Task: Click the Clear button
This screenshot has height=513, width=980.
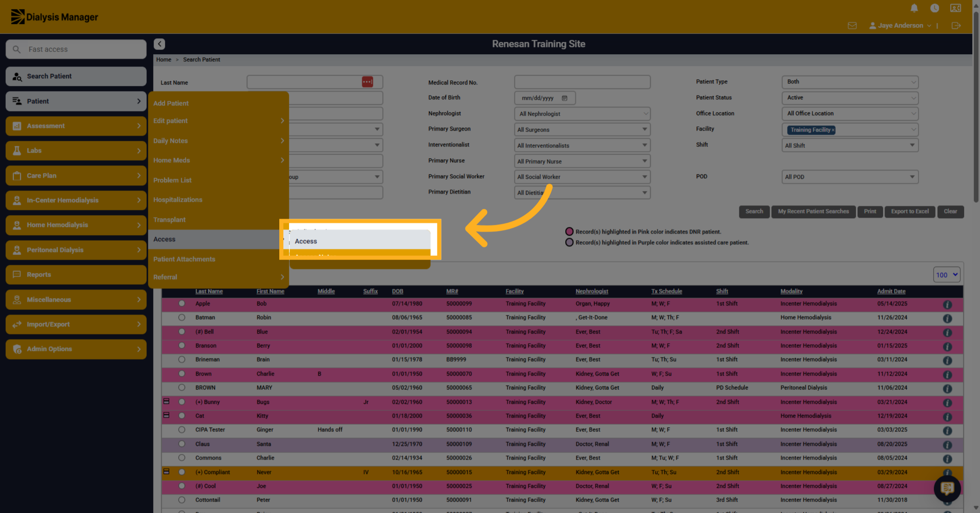Action: pos(951,211)
